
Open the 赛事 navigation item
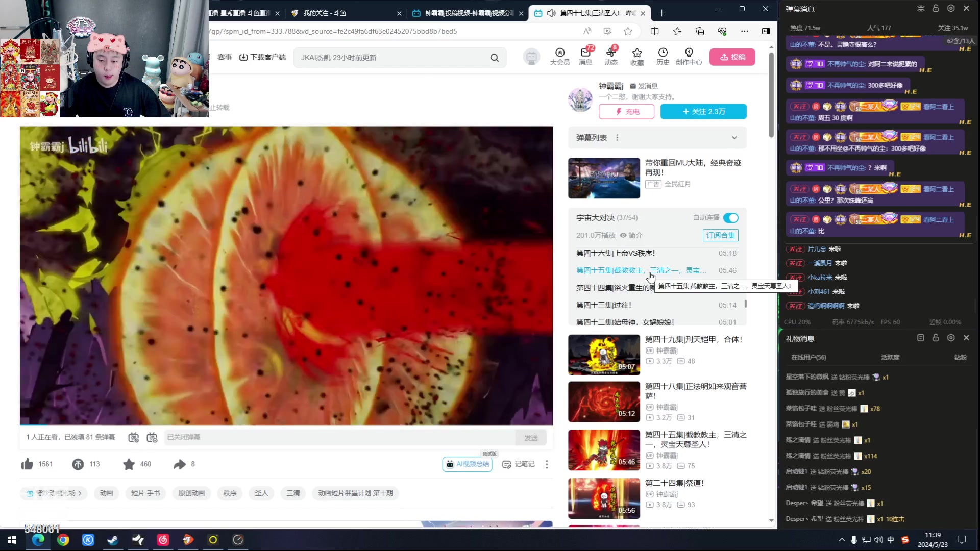225,57
